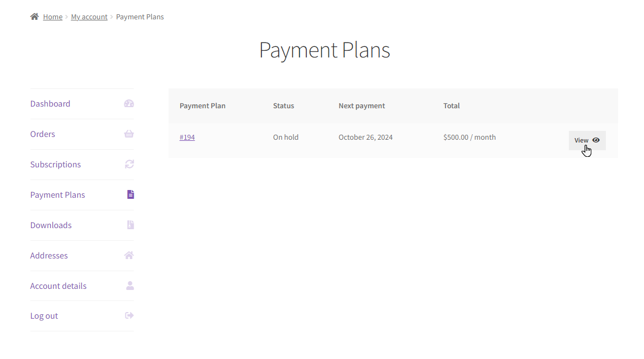644x359 pixels.
Task: Click the Addresses house icon
Action: click(x=129, y=255)
